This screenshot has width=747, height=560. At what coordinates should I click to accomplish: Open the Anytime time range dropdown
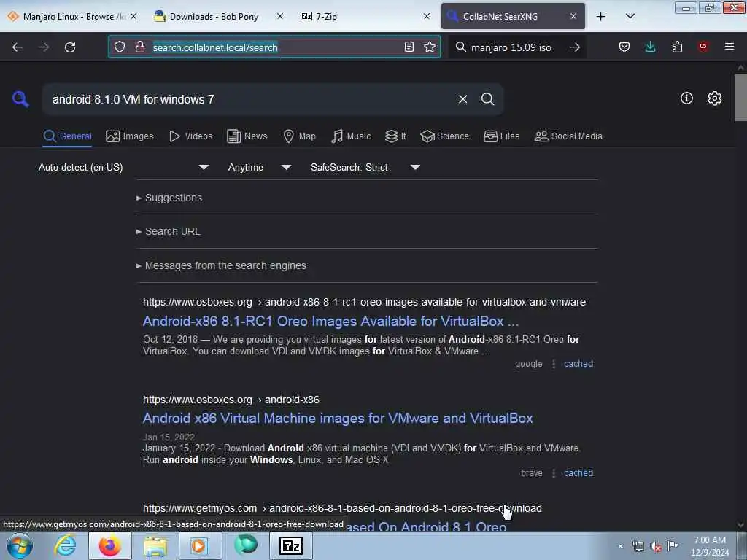[x=259, y=167]
